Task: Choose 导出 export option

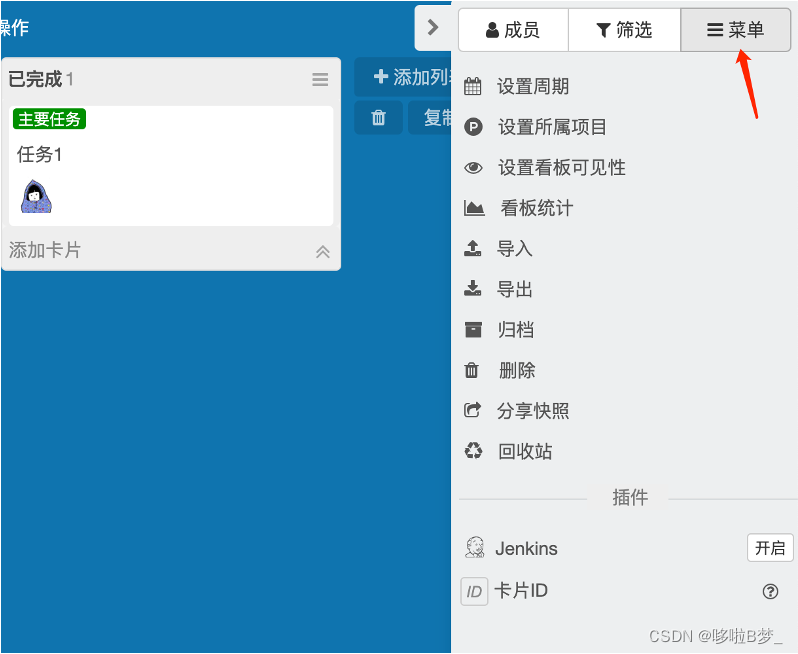Action: (515, 289)
